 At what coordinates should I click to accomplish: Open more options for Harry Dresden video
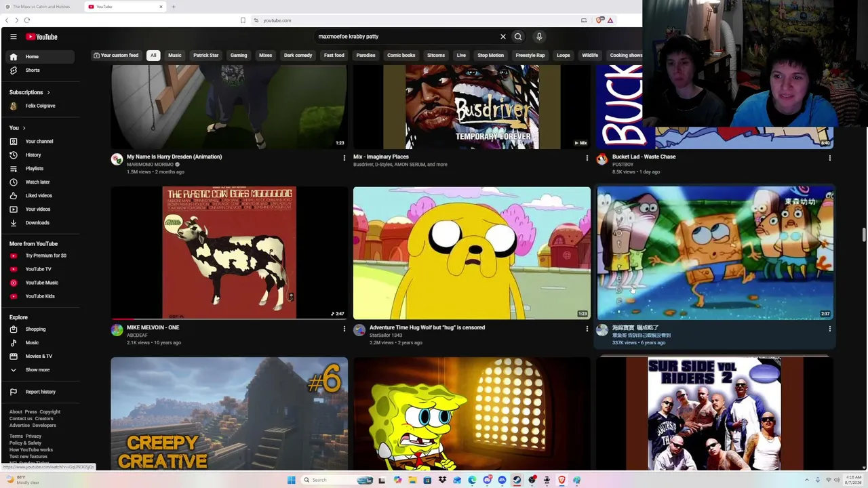coord(344,158)
